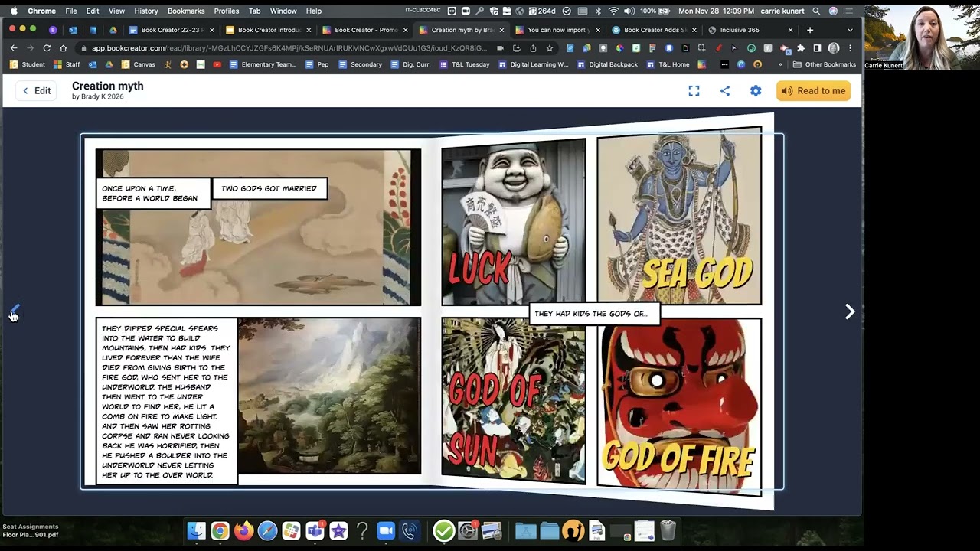Open the Pep bookmark

317,64
